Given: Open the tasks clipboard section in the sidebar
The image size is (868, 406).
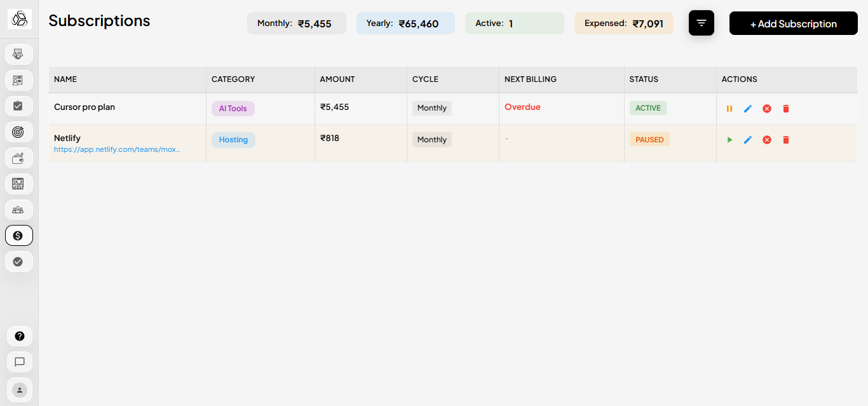Looking at the screenshot, I should click(x=19, y=105).
